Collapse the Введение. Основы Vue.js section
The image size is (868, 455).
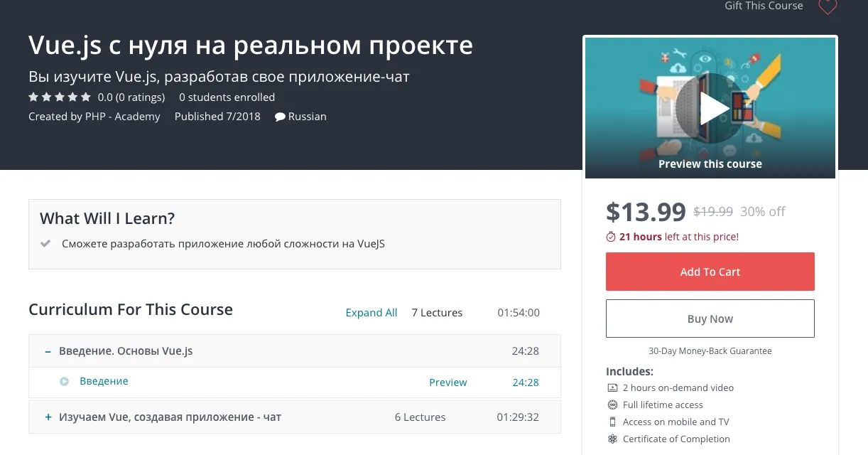pos(48,351)
